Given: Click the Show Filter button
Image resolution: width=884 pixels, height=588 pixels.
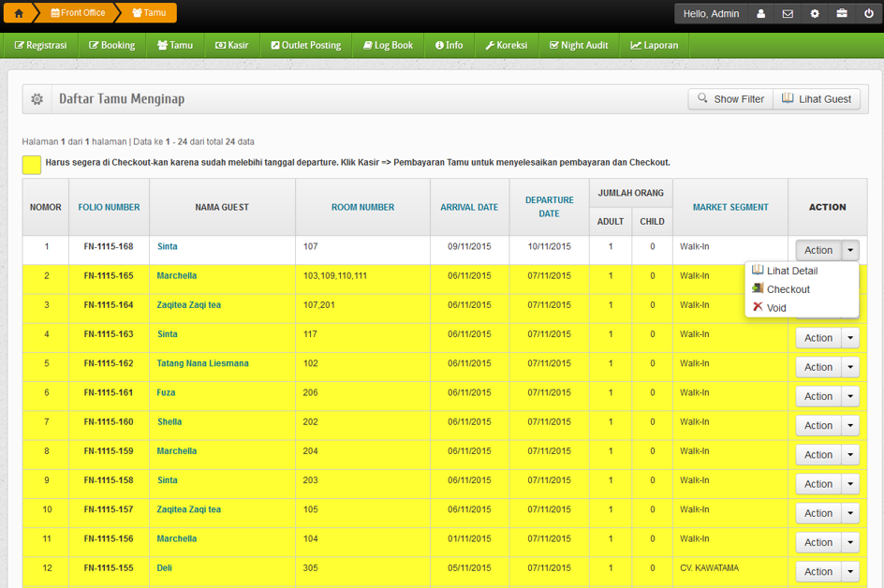Looking at the screenshot, I should [730, 99].
